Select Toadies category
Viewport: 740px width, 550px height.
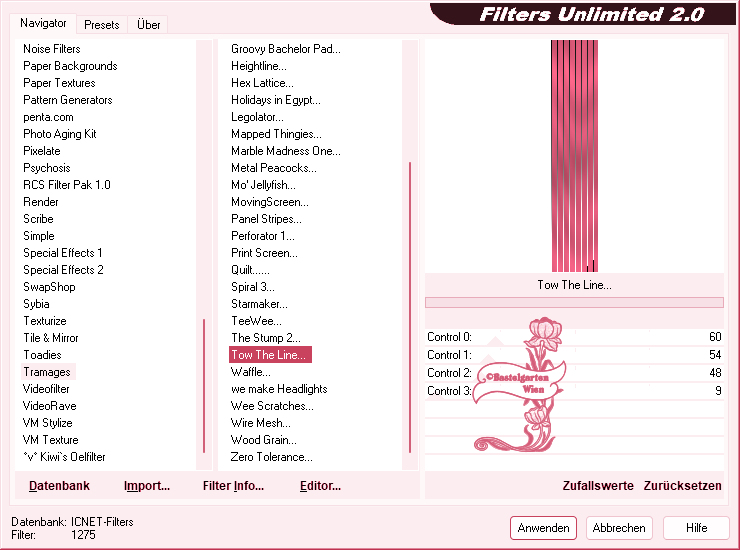42,355
